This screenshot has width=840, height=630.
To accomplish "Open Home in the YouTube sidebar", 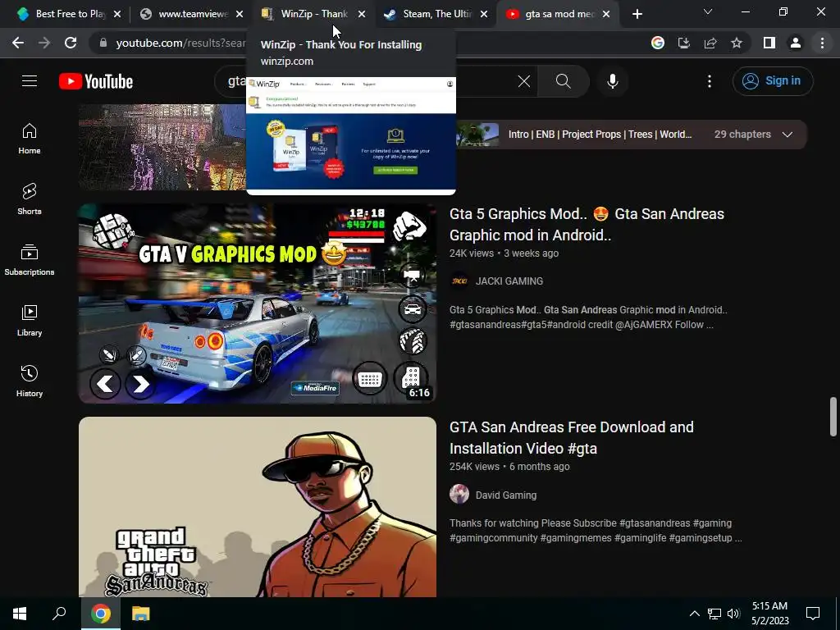I will (x=30, y=139).
